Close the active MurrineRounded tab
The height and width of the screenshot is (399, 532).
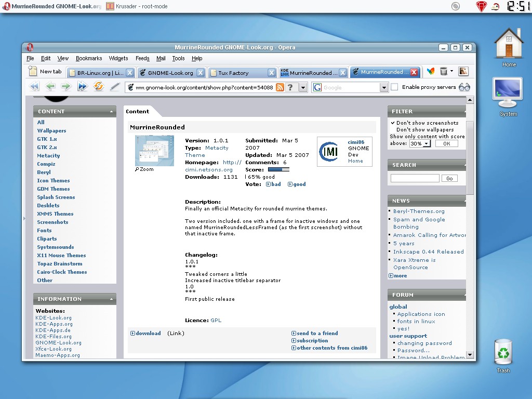[x=414, y=72]
